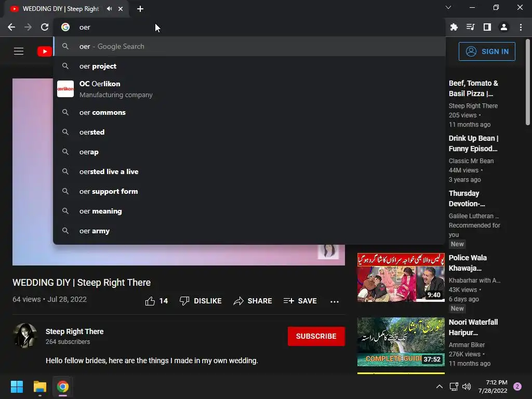This screenshot has width=532, height=399.
Task: Reload the page with the refresh icon
Action: click(45, 27)
